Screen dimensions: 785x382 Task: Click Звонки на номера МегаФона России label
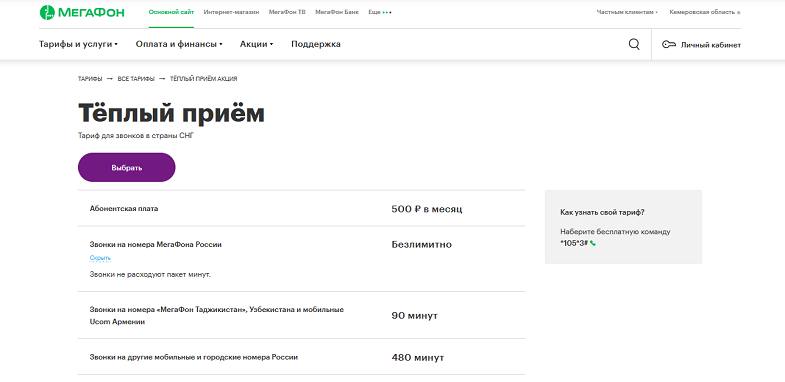tap(156, 245)
